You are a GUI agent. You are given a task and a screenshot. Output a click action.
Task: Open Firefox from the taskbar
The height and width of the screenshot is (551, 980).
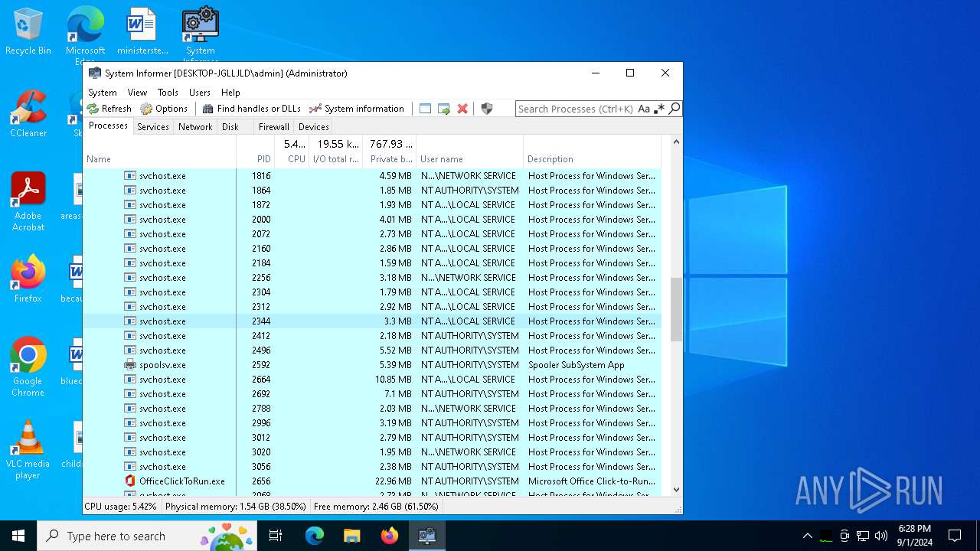pyautogui.click(x=390, y=536)
